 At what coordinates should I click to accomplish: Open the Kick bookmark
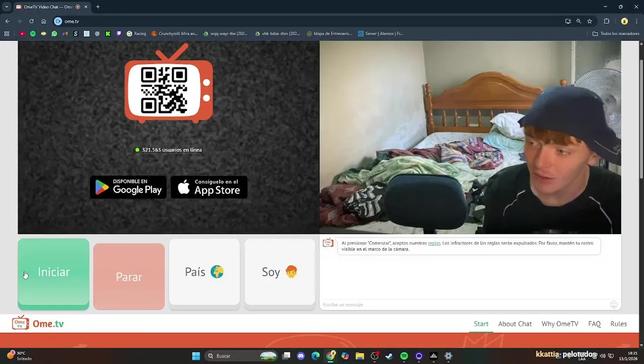[x=108, y=33]
